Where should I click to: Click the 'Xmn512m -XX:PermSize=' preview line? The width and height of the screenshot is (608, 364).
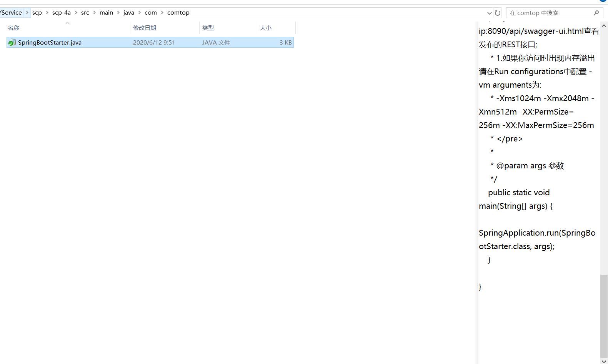click(x=526, y=112)
